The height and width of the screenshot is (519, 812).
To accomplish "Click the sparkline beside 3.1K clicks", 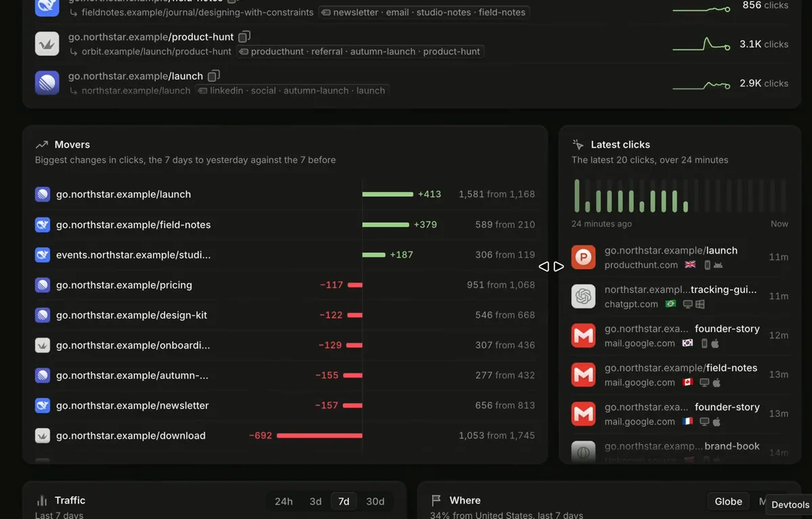I will coord(701,45).
